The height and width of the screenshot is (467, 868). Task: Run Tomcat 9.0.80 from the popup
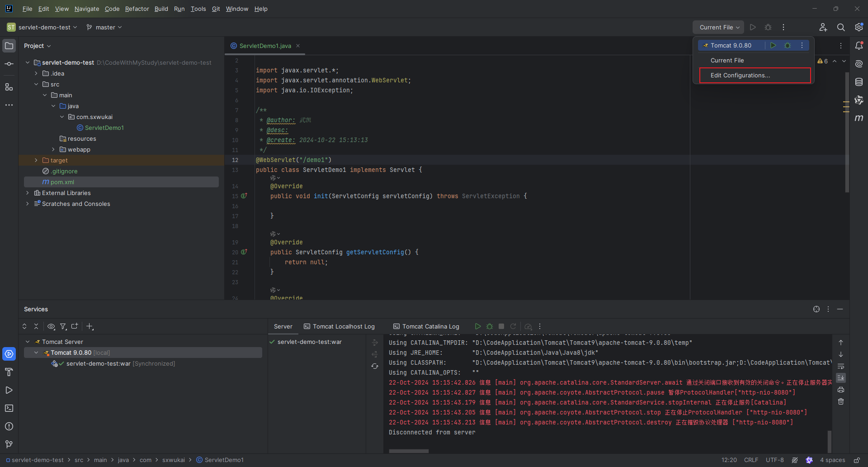click(x=773, y=45)
